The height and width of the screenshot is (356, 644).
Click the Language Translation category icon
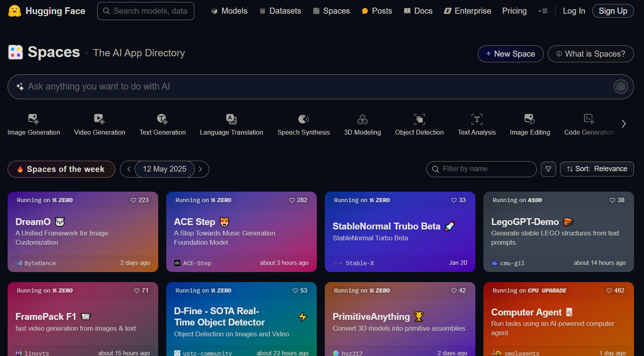[231, 119]
